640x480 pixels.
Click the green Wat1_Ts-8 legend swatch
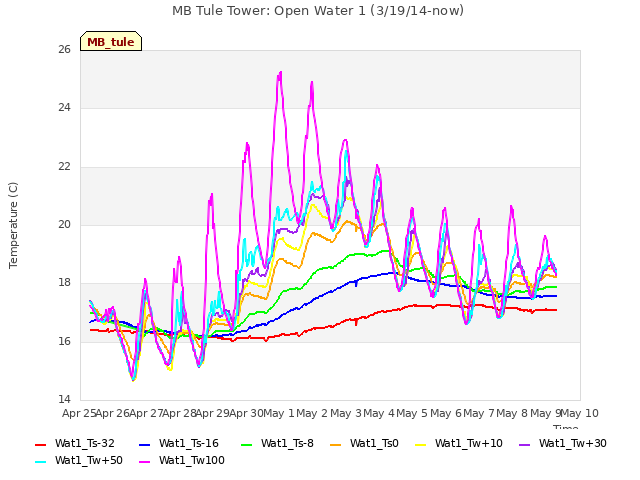(x=247, y=444)
